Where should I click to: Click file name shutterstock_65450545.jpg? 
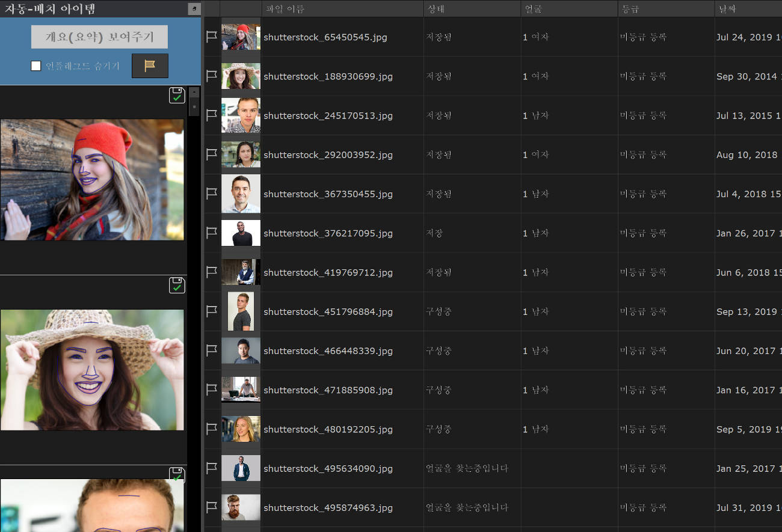(325, 37)
